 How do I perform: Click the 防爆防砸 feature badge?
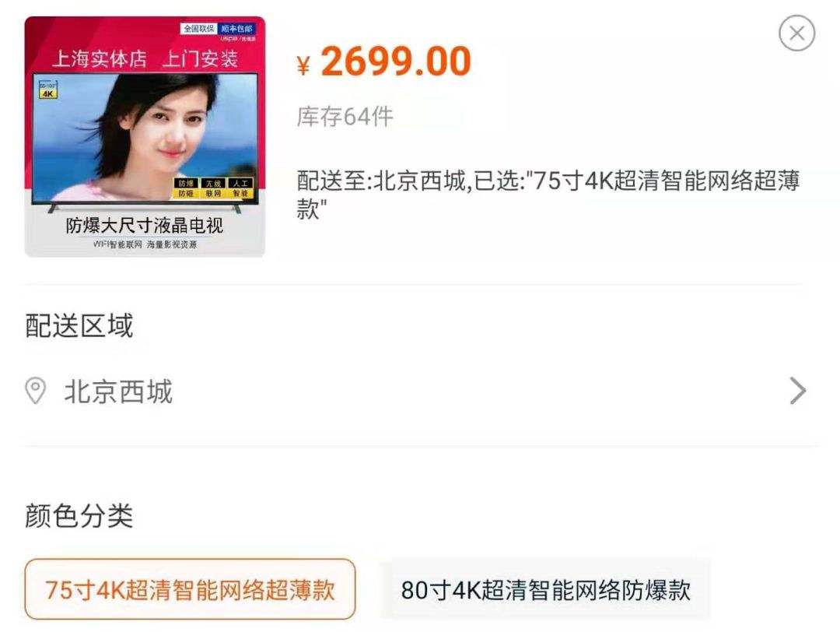coord(186,188)
